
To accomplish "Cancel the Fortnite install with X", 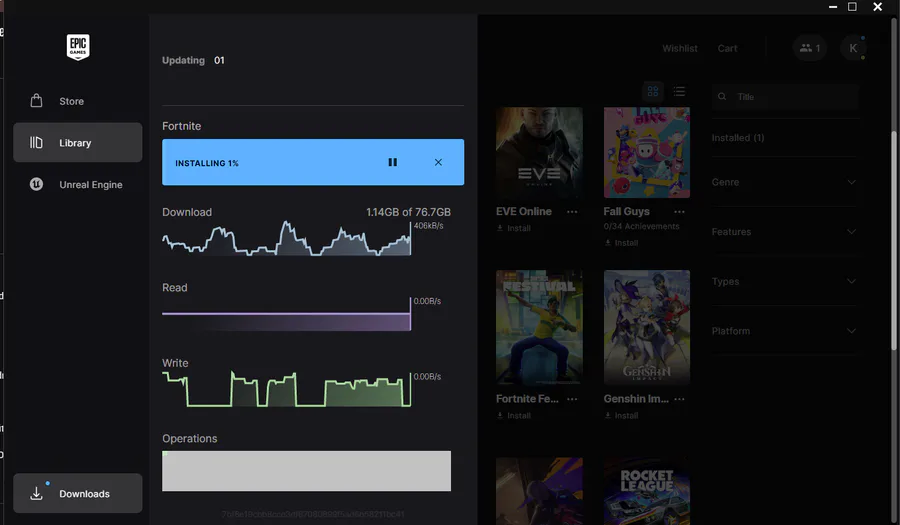I will pyautogui.click(x=438, y=162).
